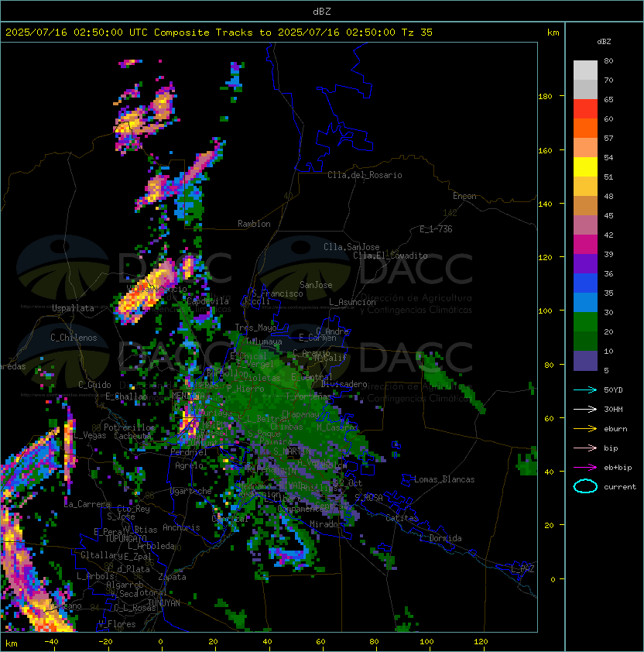Click the 'Anchoris' map label
Screen dimensions: 644x652
(x=181, y=527)
